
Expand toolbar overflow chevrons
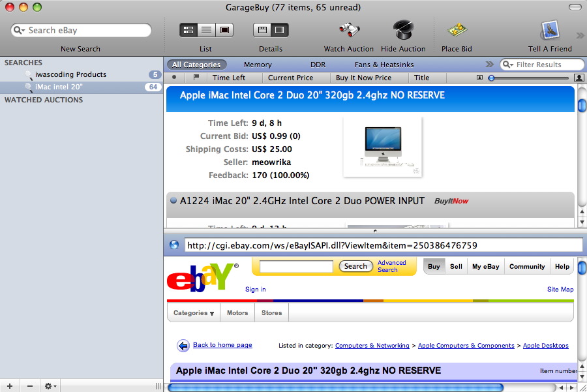[580, 36]
